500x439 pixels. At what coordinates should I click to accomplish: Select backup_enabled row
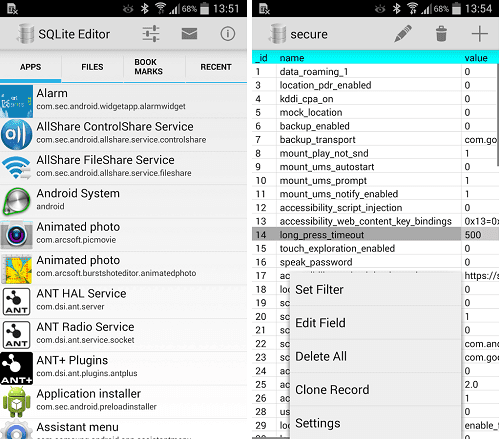click(375, 126)
